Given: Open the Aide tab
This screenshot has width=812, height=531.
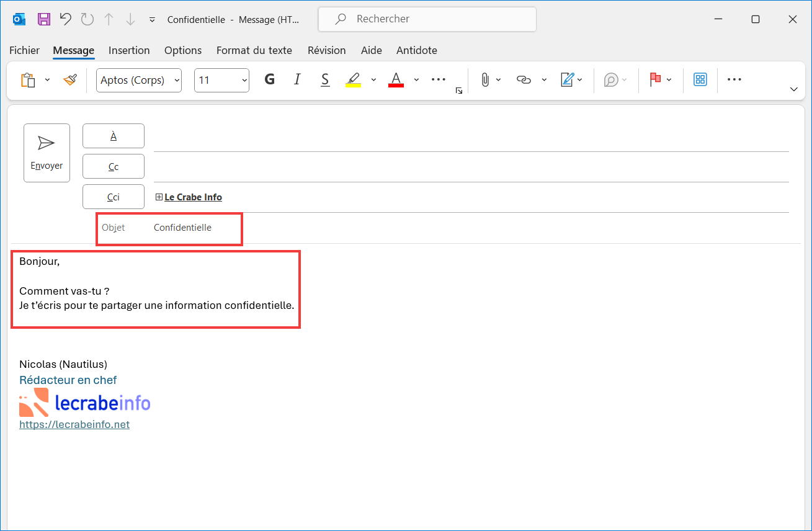Looking at the screenshot, I should (x=372, y=50).
